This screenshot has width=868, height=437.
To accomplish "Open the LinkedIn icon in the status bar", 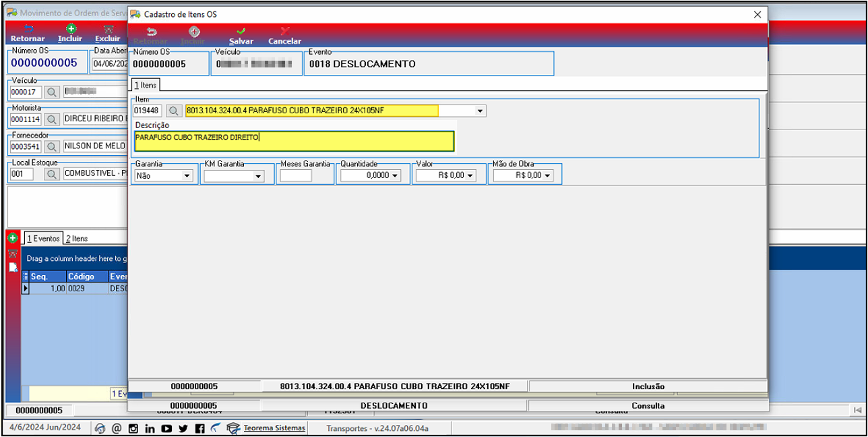I will pos(150,428).
